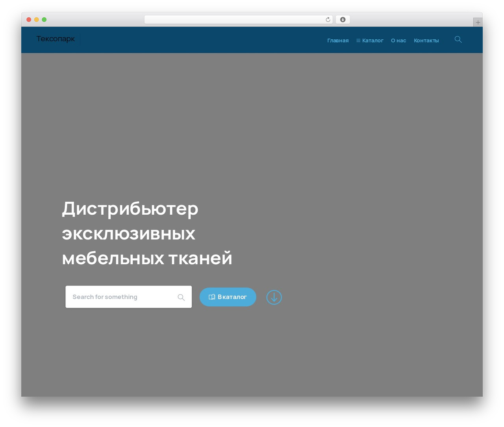Click the browser download icon
The height and width of the screenshot is (427, 504).
pos(343,20)
